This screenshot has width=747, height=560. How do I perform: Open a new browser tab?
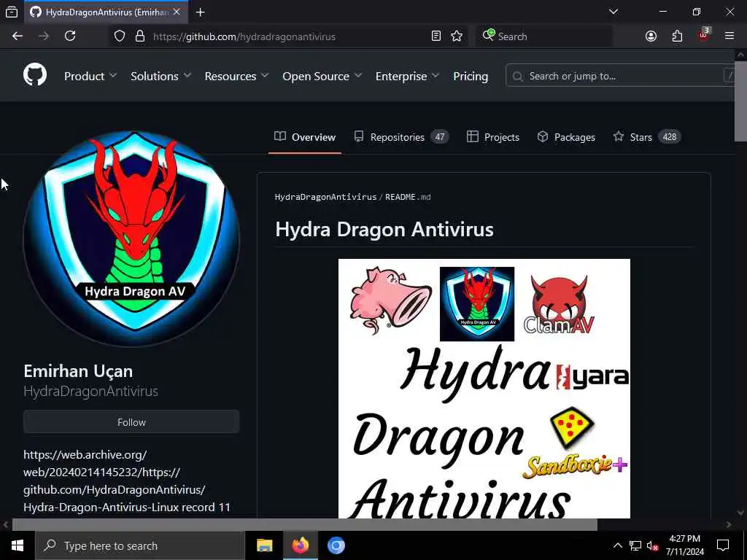pyautogui.click(x=200, y=12)
